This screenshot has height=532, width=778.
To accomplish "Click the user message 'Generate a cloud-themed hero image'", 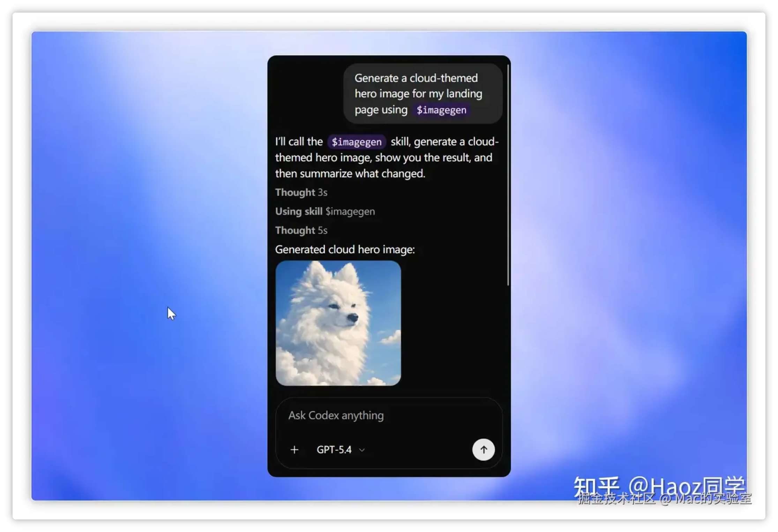I will point(422,93).
